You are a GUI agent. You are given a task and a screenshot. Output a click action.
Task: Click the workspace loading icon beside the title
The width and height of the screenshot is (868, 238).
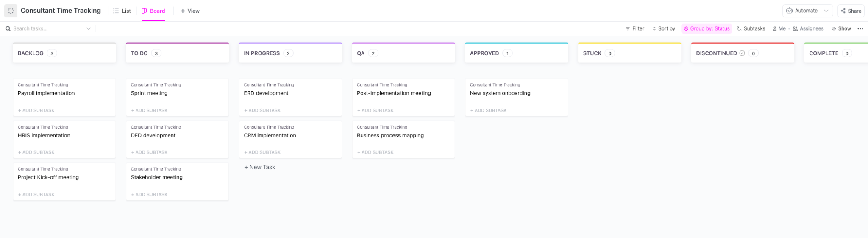pos(11,11)
